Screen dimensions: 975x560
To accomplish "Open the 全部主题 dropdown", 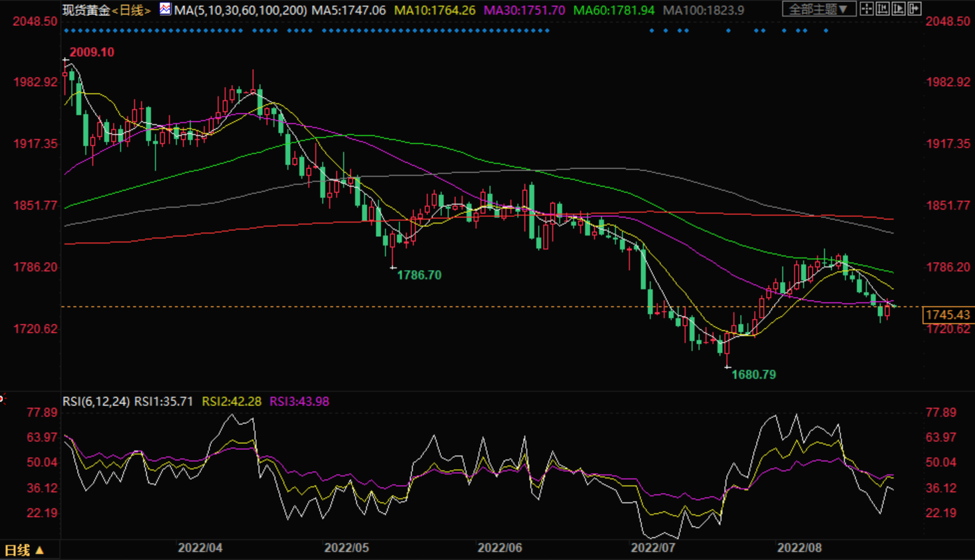I will pos(818,9).
